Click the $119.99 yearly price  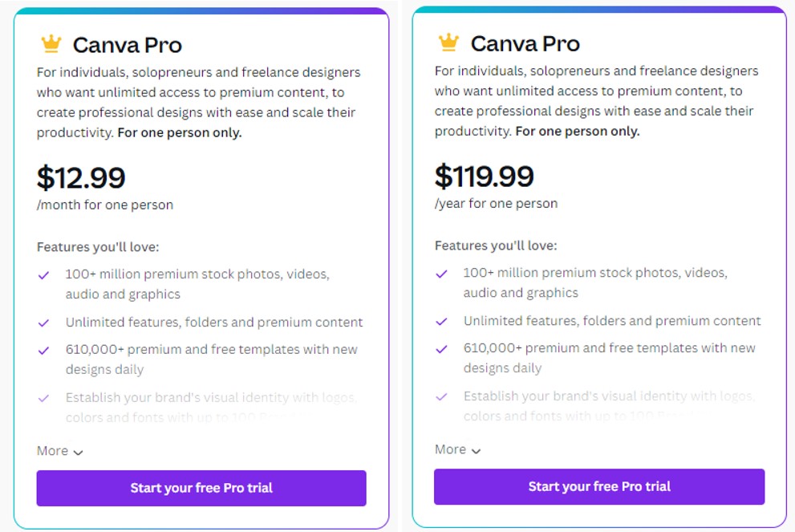485,177
